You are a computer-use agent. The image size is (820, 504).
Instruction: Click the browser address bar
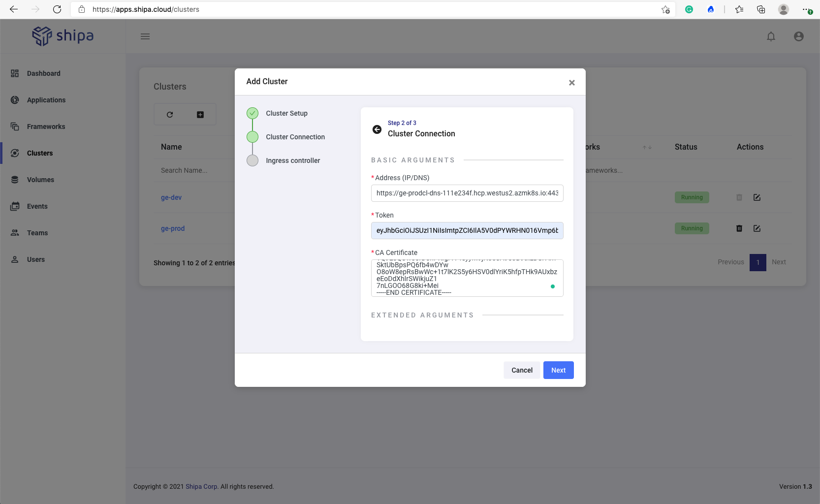[374, 9]
